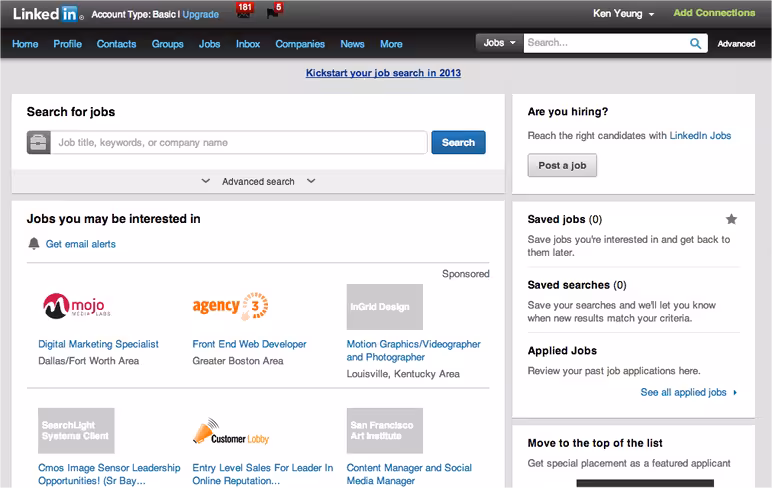Click the chevron right of Advanced search
The width and height of the screenshot is (772, 488).
(x=311, y=181)
